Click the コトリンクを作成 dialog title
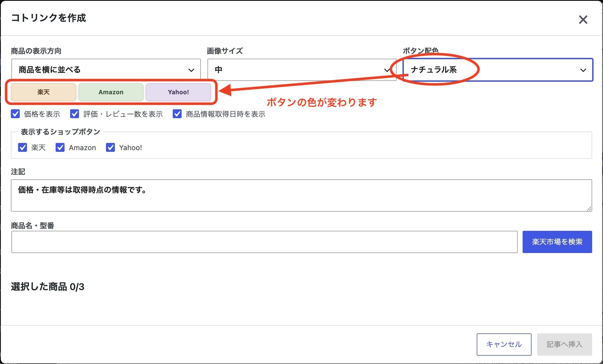This screenshot has width=603, height=364. tap(48, 18)
